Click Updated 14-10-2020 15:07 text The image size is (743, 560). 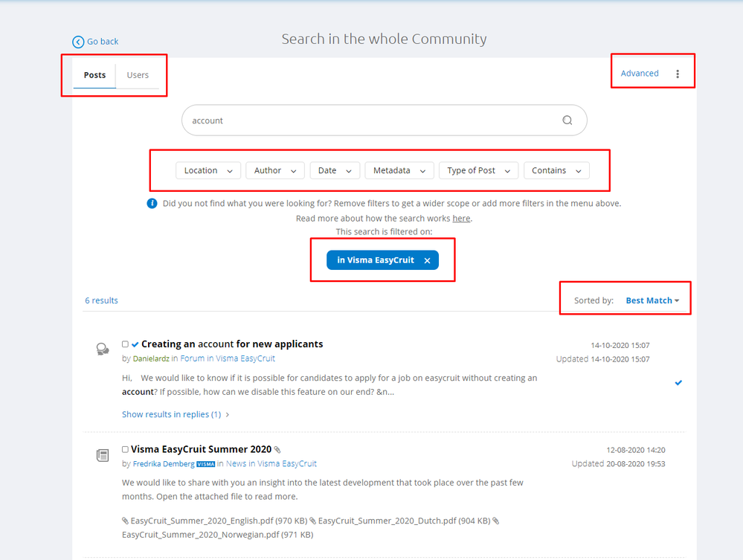tap(602, 359)
